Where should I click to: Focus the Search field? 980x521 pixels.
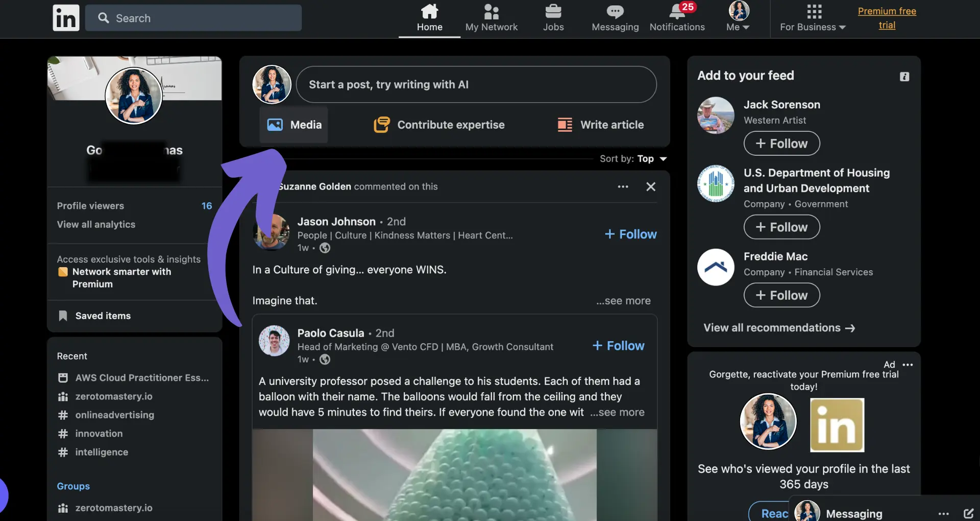coord(193,18)
